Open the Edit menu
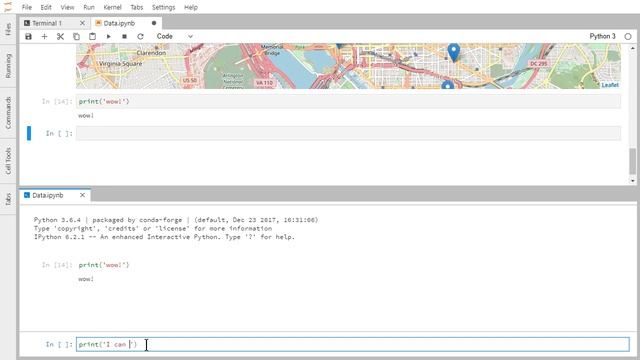Image resolution: width=640 pixels, height=360 pixels. tap(46, 7)
